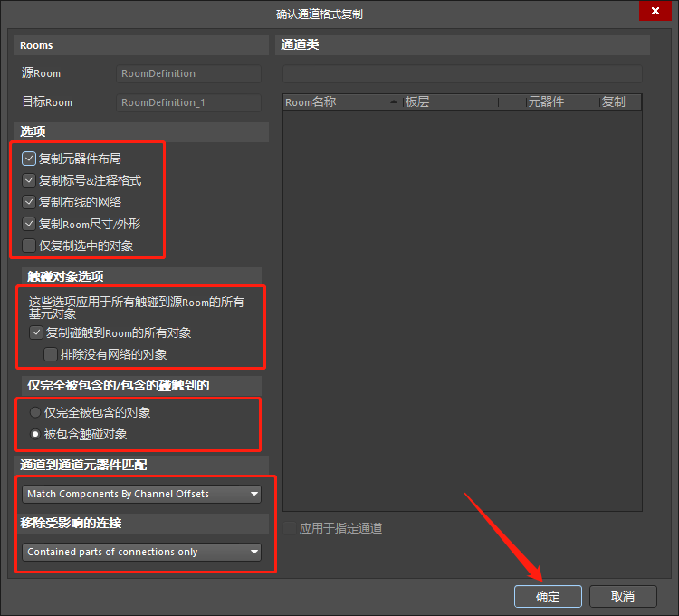Toggle 复制布线的网络 checkbox
The image size is (679, 616).
(29, 202)
